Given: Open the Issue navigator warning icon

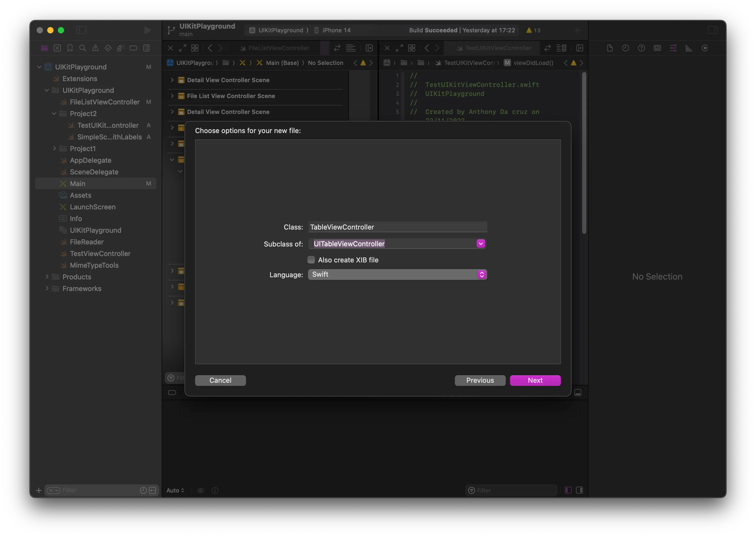Looking at the screenshot, I should pos(95,48).
